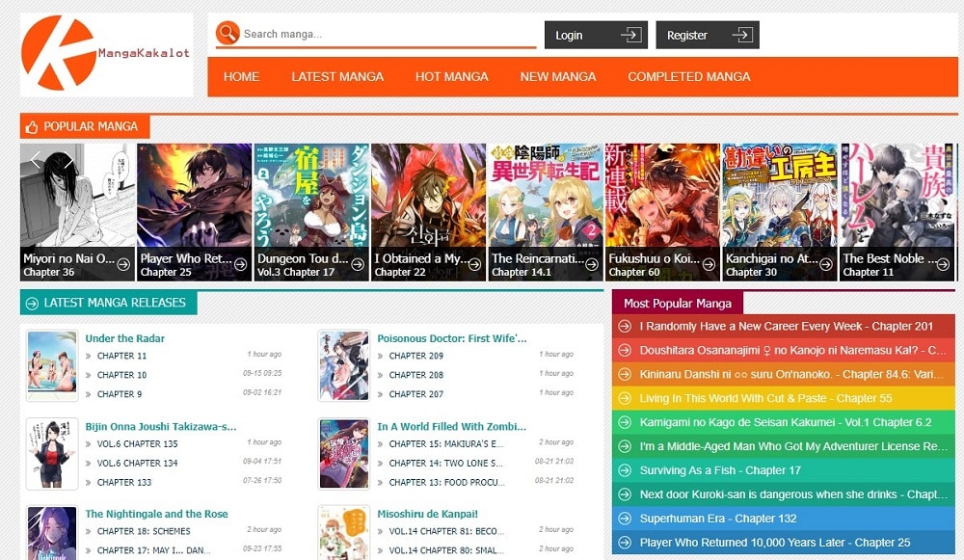Click the Register button

click(708, 35)
